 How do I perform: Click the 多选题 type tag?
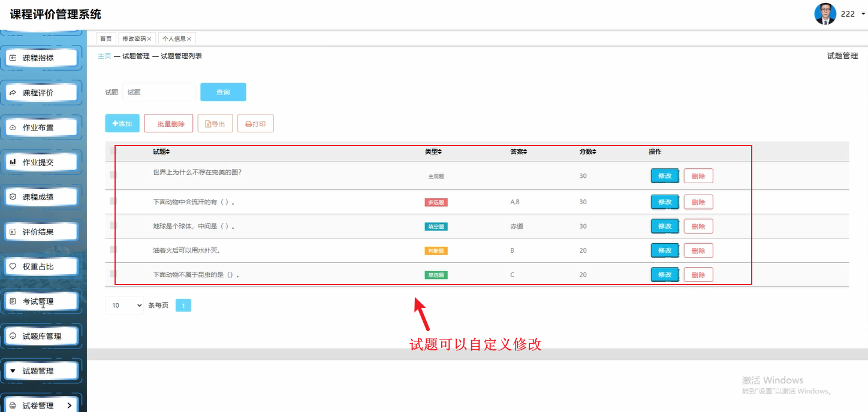(436, 202)
